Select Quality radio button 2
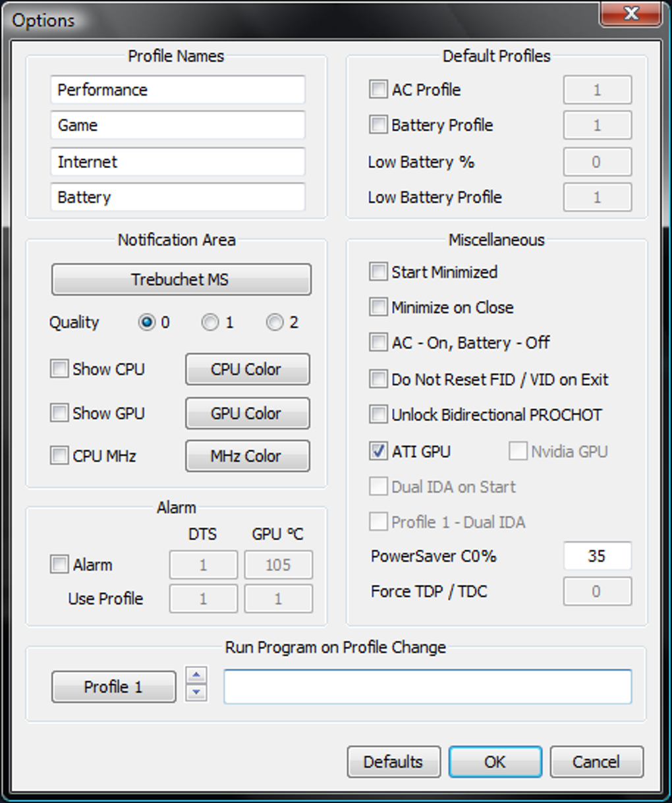 tap(275, 322)
